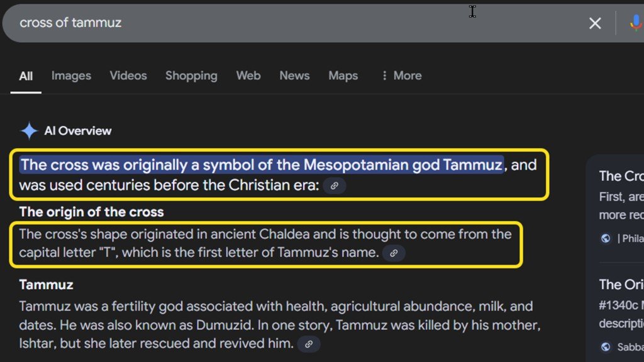Open source link icon after Tammuz symbol sentence

point(335,186)
